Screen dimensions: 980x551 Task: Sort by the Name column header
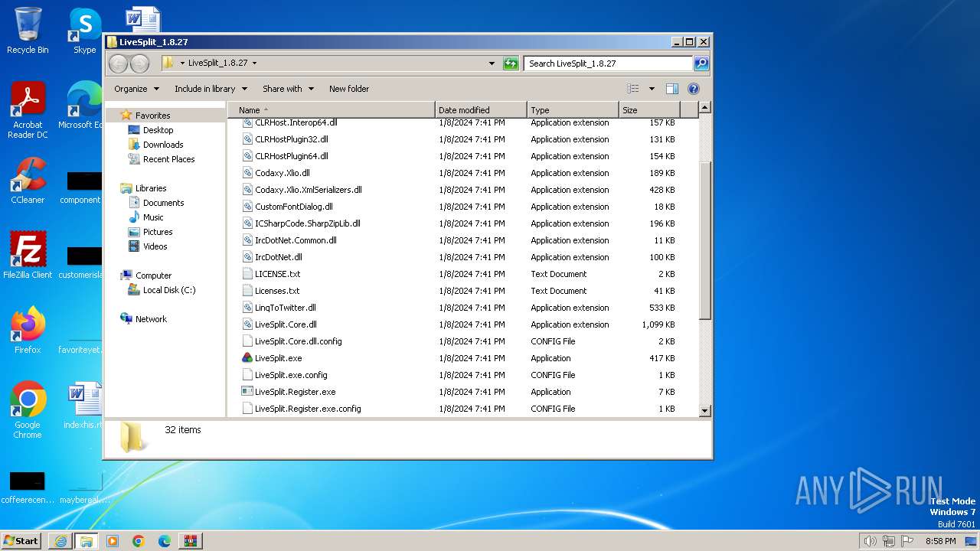pyautogui.click(x=332, y=110)
